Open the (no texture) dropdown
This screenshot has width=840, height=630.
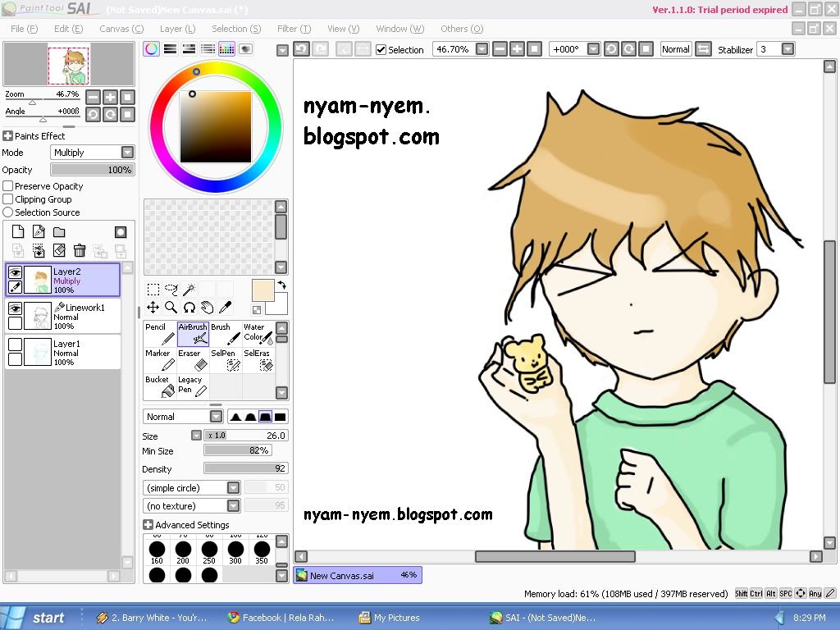point(233,505)
